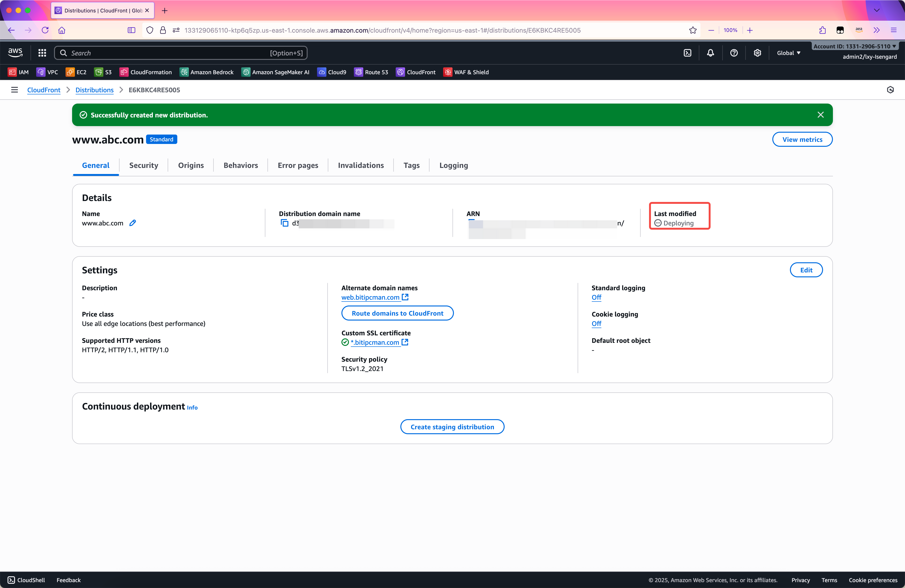Viewport: 905px width, 588px height.
Task: Click Create staging distribution button
Action: [452, 427]
